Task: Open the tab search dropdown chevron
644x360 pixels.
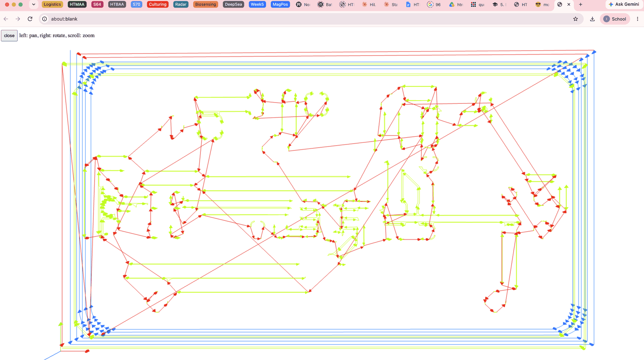Action: 34,4
